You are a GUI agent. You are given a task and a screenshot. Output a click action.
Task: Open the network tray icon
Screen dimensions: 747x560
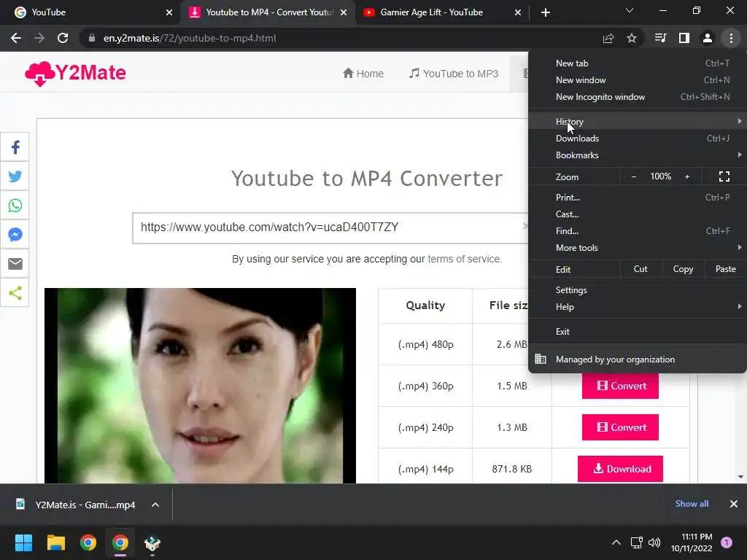636,542
